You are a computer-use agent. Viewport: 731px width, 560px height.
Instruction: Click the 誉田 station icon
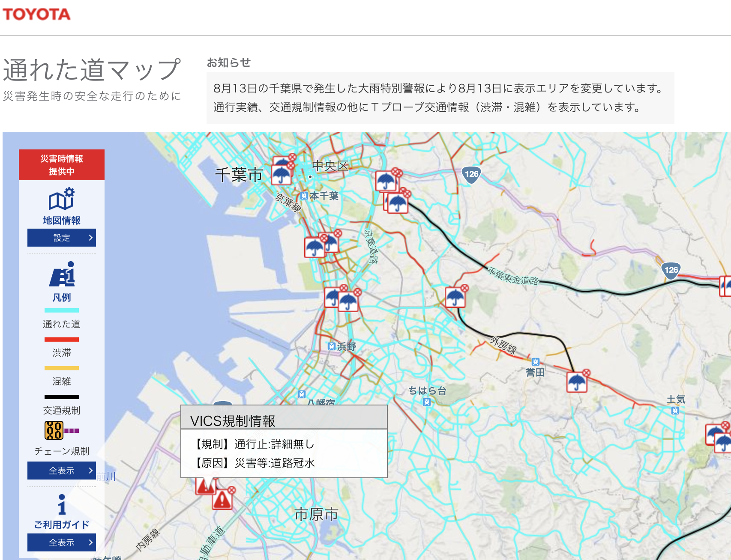535,362
